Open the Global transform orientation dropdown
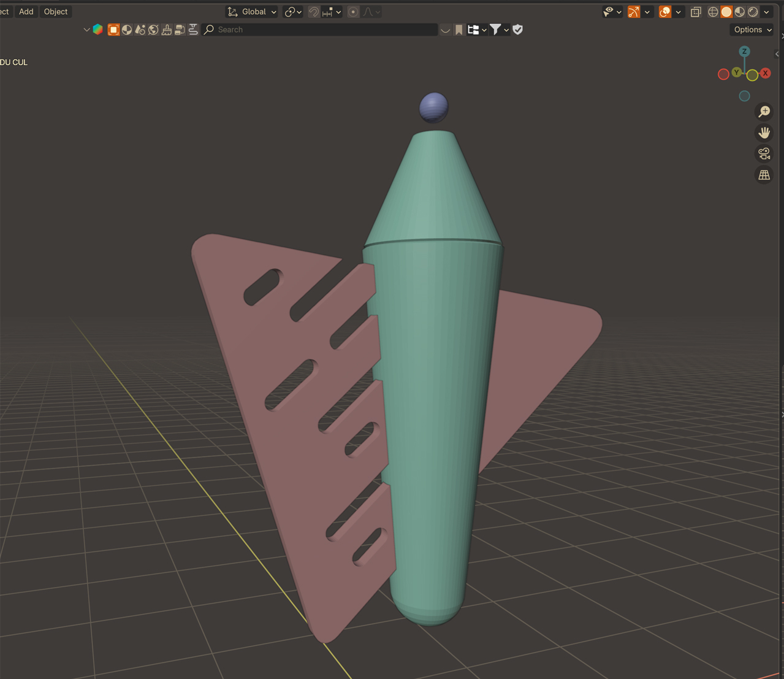This screenshot has height=679, width=784. coord(253,12)
